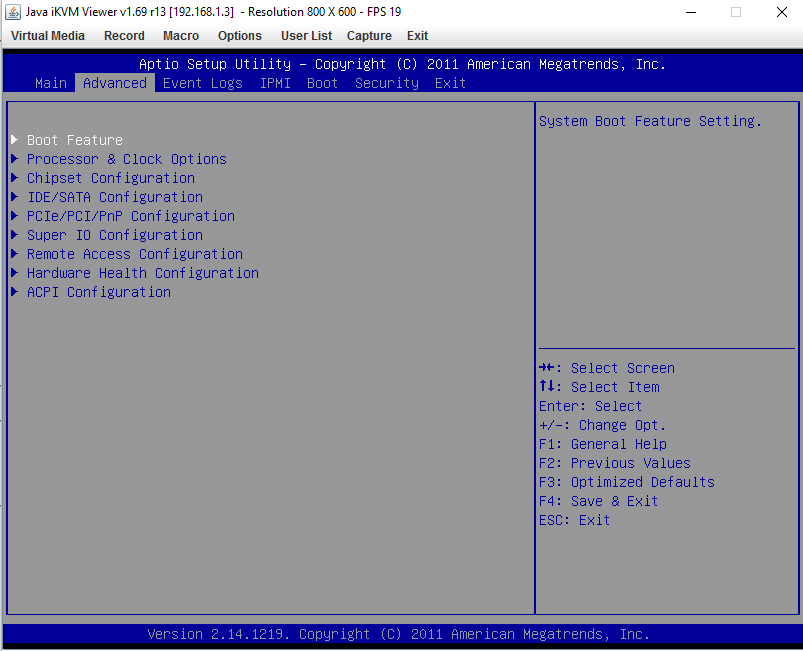803x651 pixels.
Task: Click Capture in the menu bar
Action: [369, 36]
